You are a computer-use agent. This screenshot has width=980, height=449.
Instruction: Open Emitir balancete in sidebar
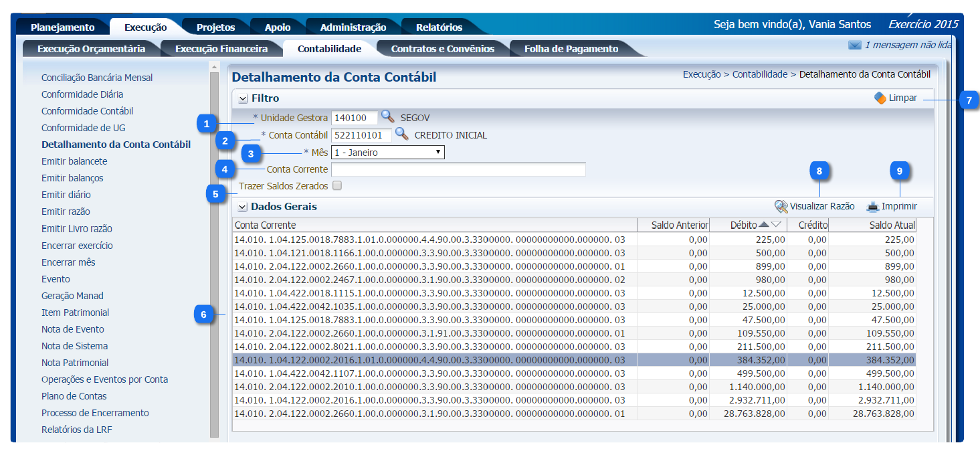click(74, 161)
